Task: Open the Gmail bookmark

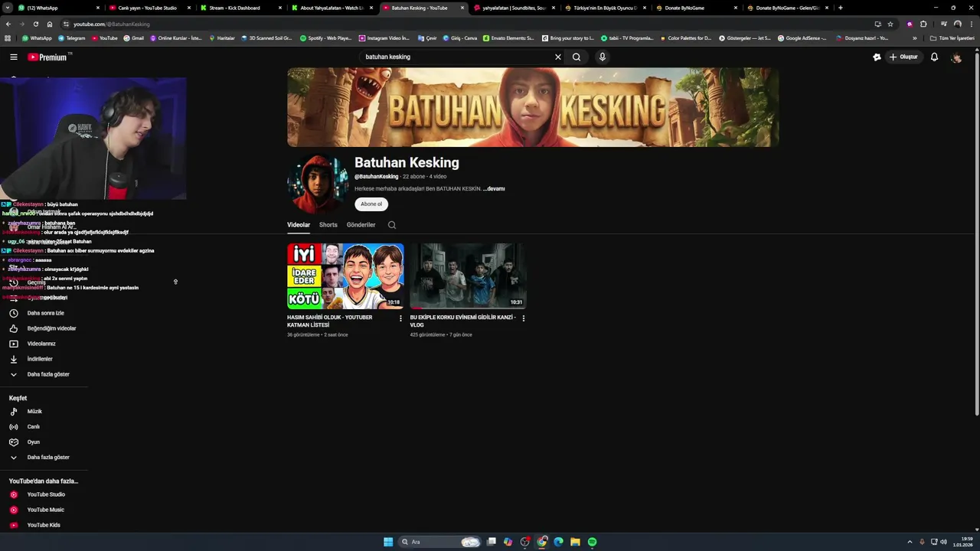Action: click(133, 37)
